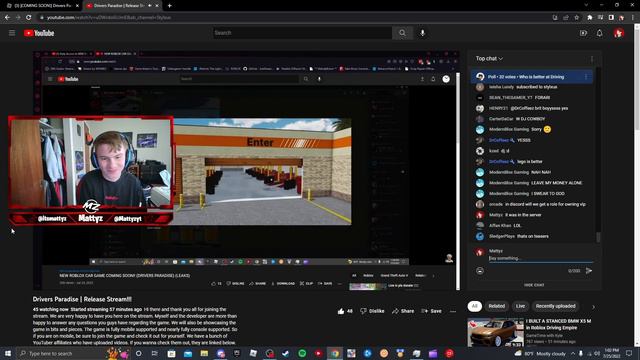
Task: Open the notifications bell
Action: point(599,33)
